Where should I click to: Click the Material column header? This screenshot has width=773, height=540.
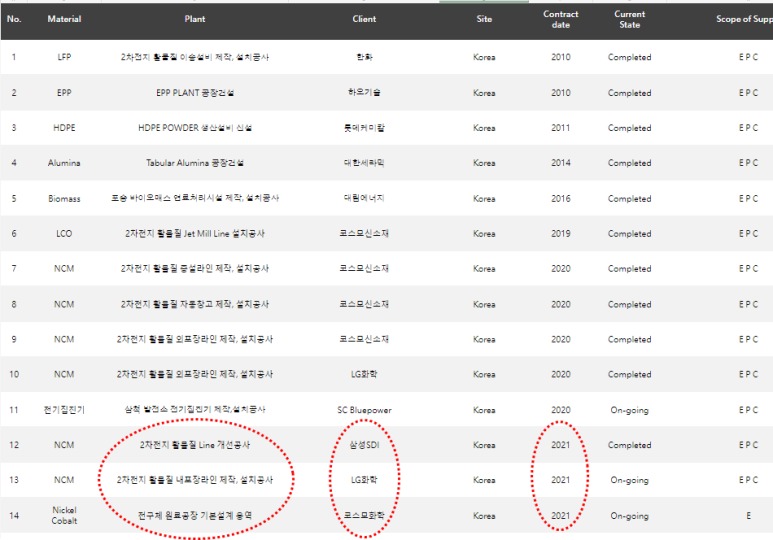[64, 19]
